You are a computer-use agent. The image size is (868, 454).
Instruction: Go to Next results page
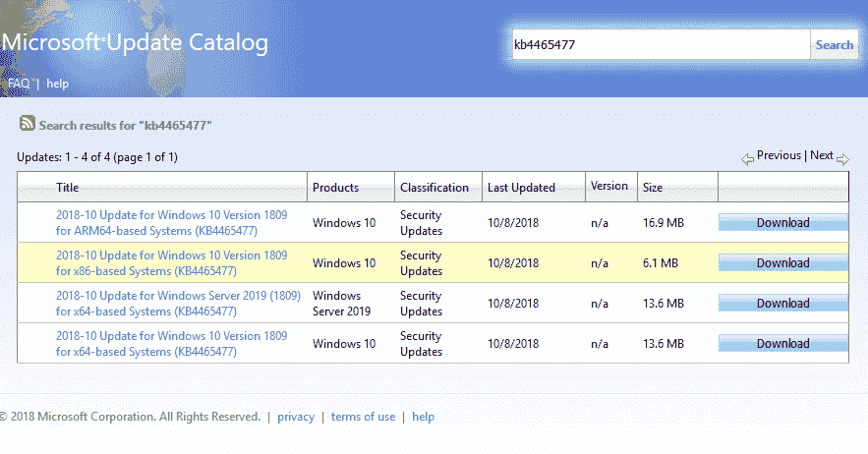click(822, 155)
